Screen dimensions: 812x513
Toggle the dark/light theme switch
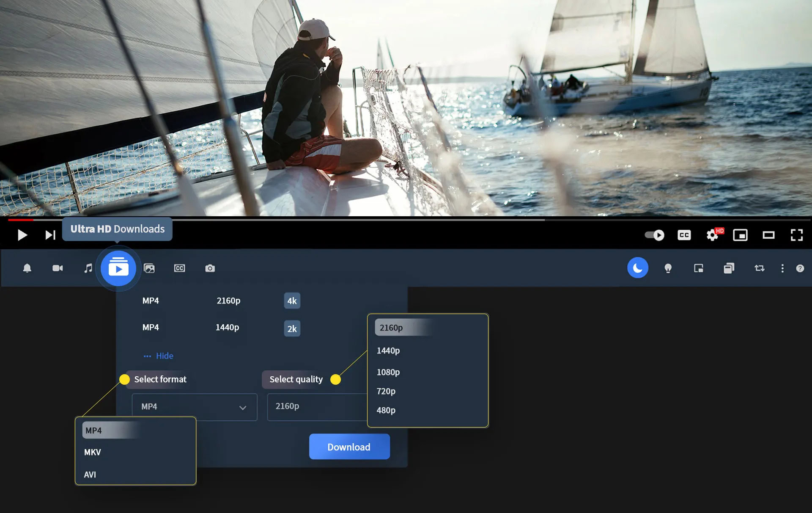click(x=637, y=268)
